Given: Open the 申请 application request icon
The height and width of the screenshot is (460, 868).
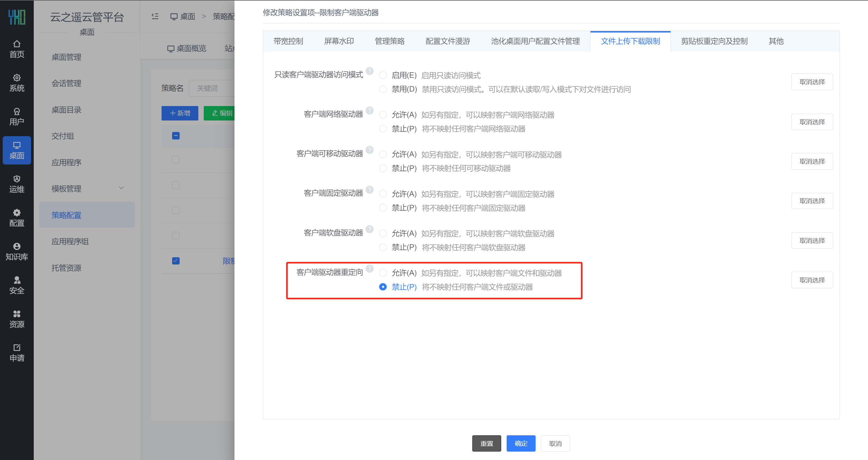Looking at the screenshot, I should click(x=17, y=352).
